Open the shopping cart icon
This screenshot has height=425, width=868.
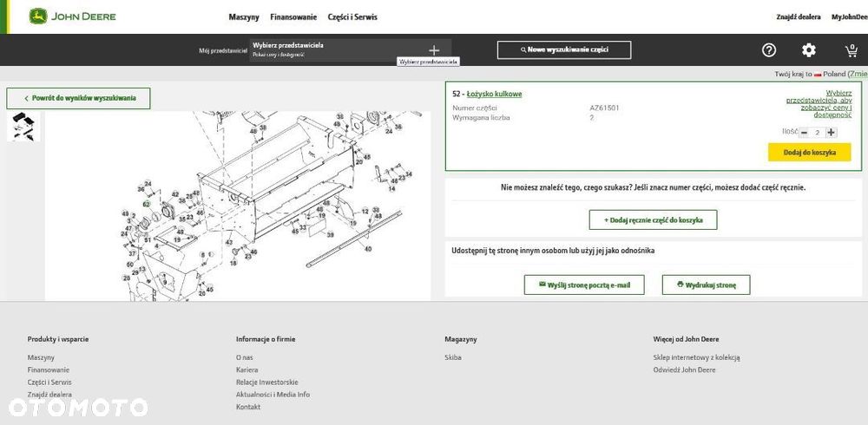pyautogui.click(x=852, y=50)
